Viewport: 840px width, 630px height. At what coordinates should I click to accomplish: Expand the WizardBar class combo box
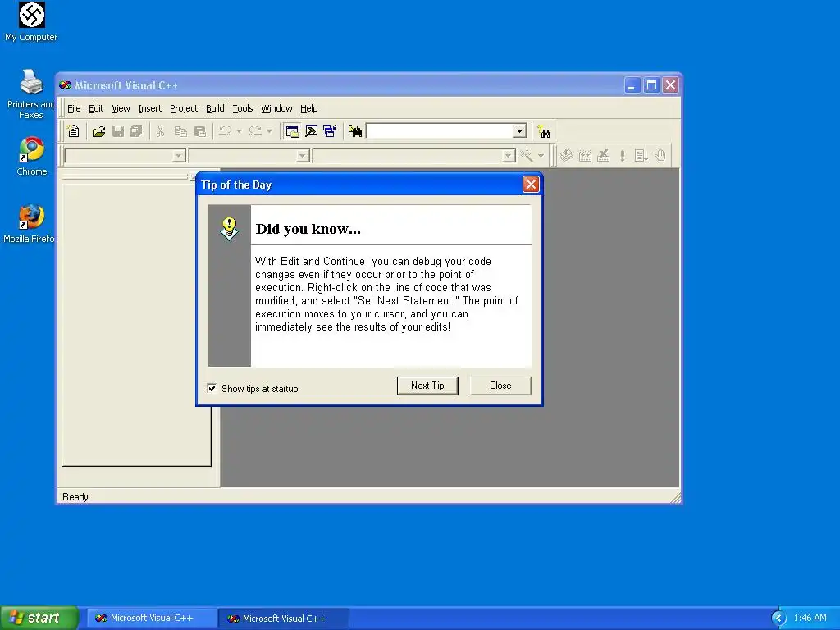point(179,156)
